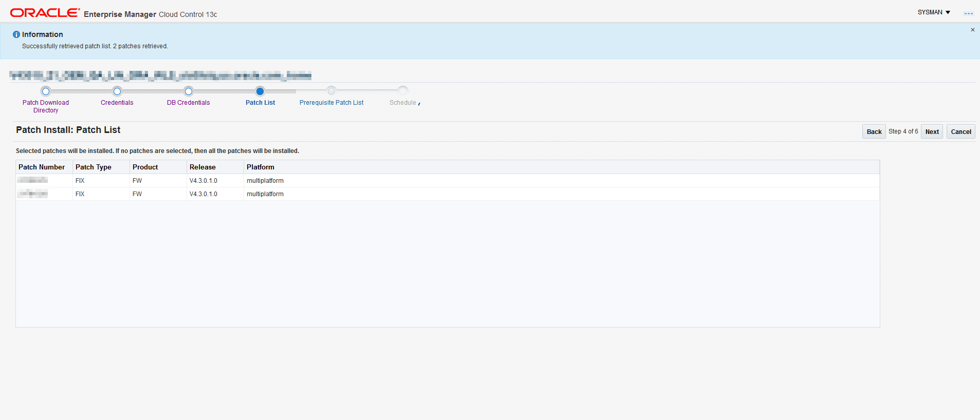
Task: Click the 'Successfully retrieved patch list' message text
Action: click(95, 46)
